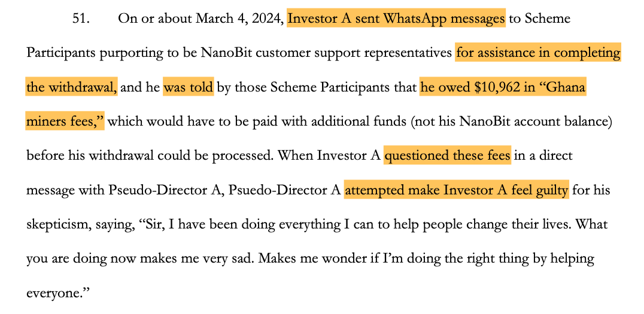Click the highlighted 'for assistance in completing' phrase
This screenshot has height=314, width=644.
pos(537,53)
